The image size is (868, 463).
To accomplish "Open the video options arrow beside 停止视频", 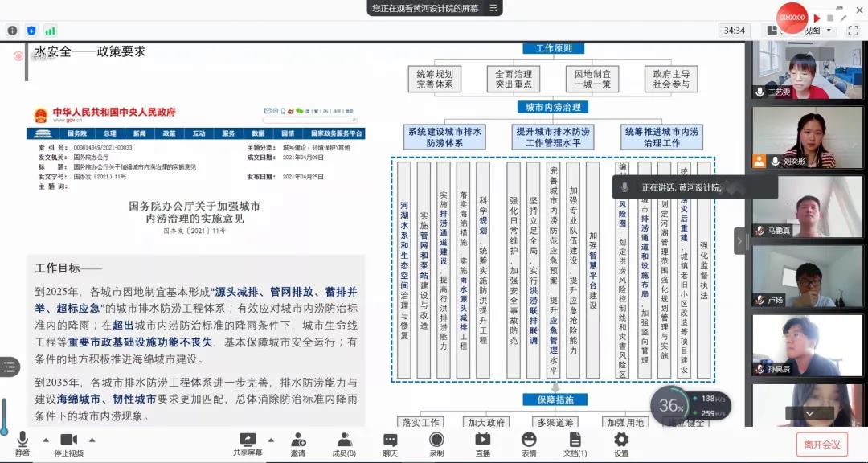I will [92, 440].
